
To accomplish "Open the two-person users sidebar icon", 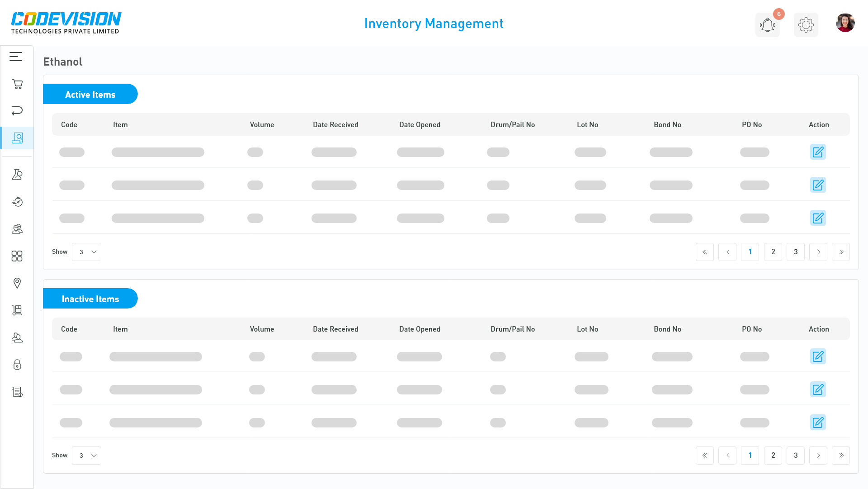I will (17, 337).
